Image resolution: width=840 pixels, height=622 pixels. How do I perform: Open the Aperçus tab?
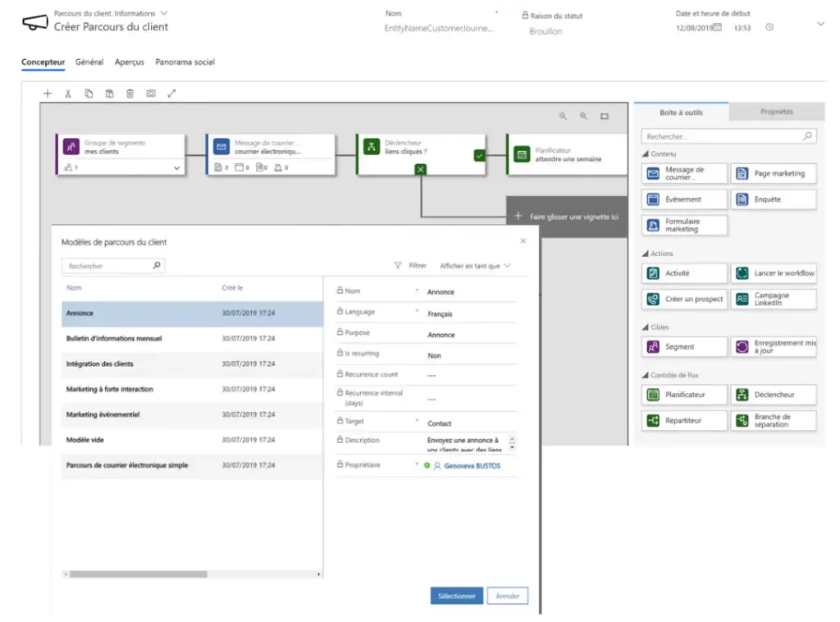[x=129, y=62]
